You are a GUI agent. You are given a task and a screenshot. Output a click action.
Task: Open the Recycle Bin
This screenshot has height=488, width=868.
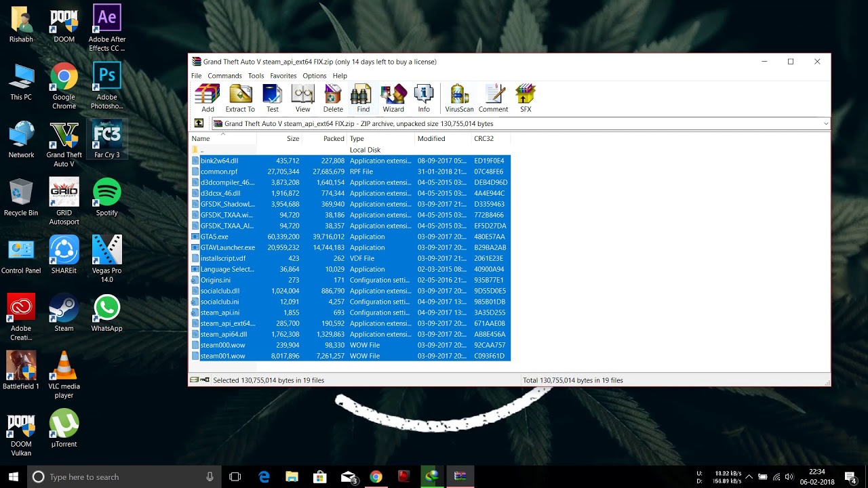pyautogui.click(x=21, y=197)
